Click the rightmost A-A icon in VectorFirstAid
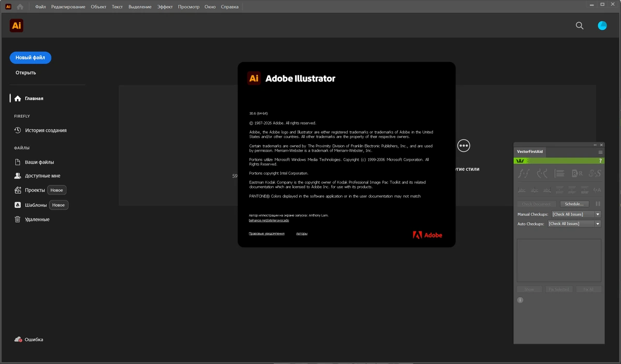 (597, 190)
